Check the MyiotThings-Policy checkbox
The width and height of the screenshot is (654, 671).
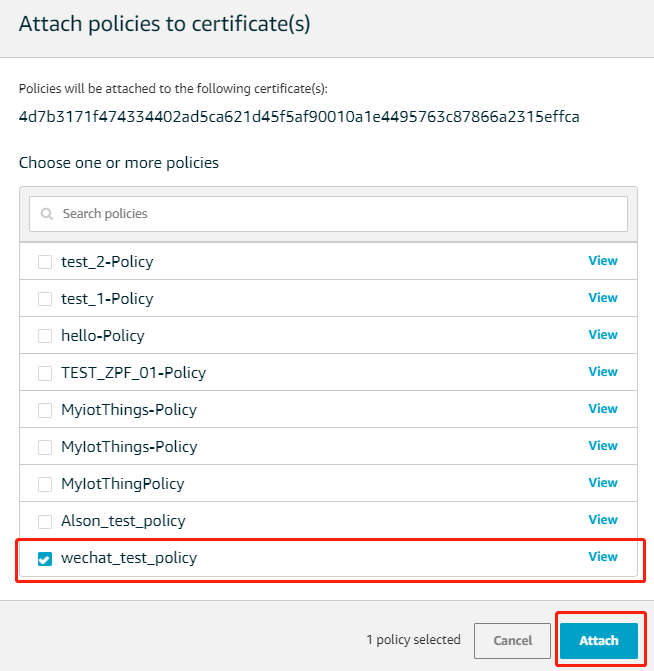(x=45, y=410)
